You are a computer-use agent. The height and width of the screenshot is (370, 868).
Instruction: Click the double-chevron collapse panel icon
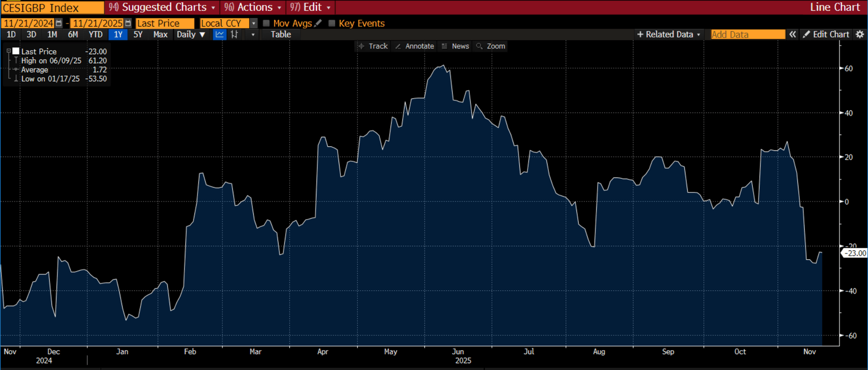tap(792, 34)
